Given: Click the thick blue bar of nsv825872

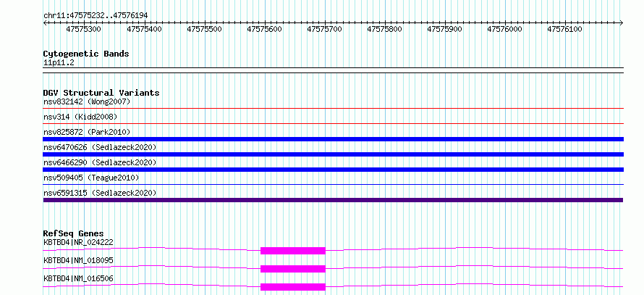Looking at the screenshot, I should pos(334,139).
